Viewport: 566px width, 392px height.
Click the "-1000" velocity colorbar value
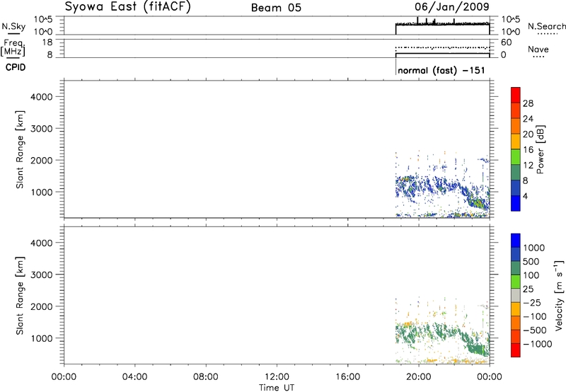point(538,344)
